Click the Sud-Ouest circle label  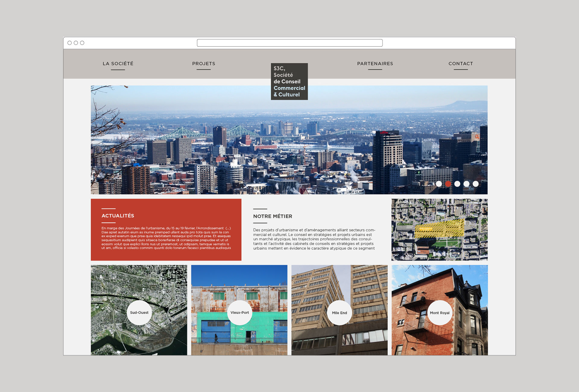(x=139, y=313)
